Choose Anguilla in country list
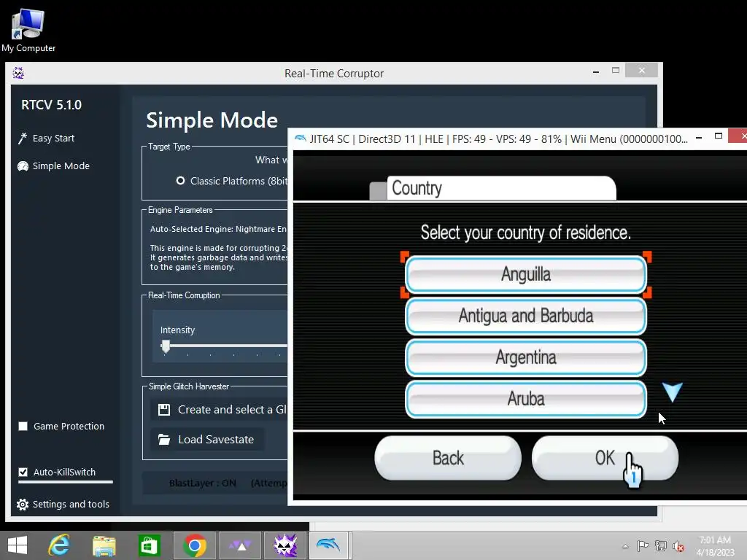Viewport: 747px width, 560px height. tap(525, 274)
